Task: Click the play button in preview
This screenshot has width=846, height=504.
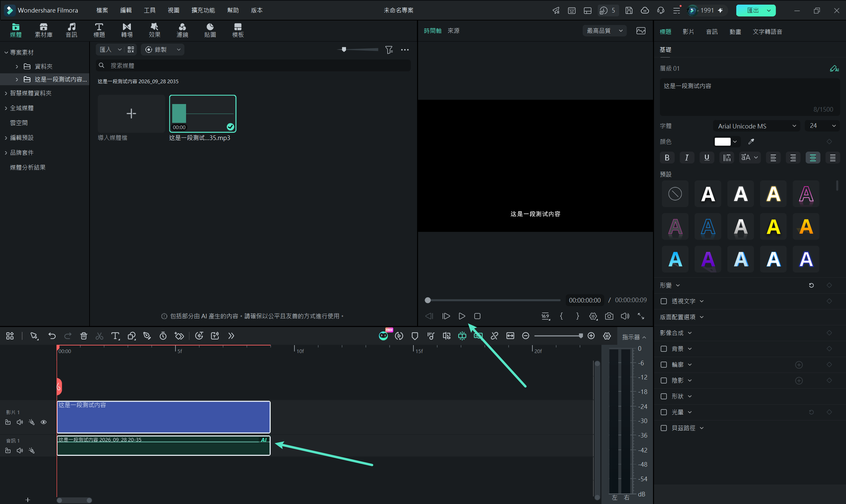Action: (462, 316)
